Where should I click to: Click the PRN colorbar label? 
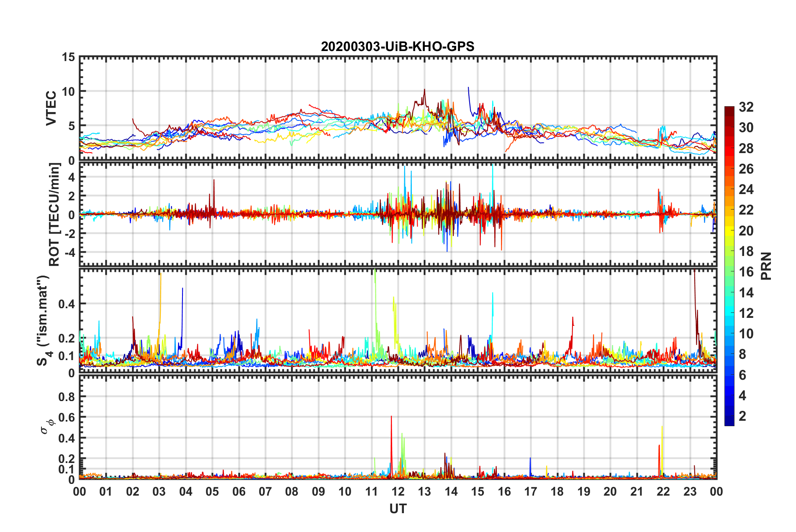pos(766,266)
